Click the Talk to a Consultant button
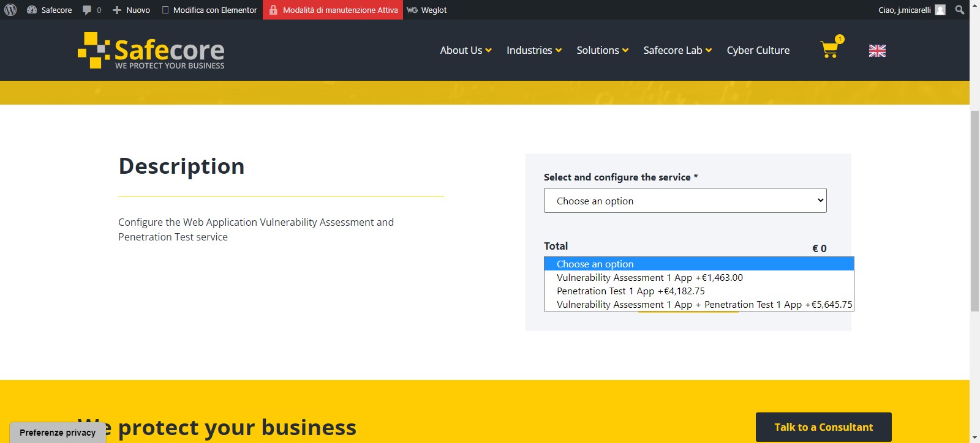980x443 pixels. click(824, 427)
